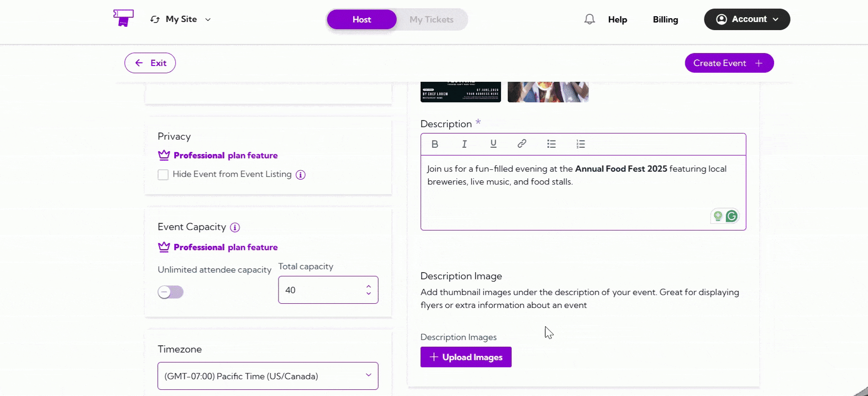The height and width of the screenshot is (396, 868).
Task: Open the Timezone dropdown
Action: [x=268, y=376]
